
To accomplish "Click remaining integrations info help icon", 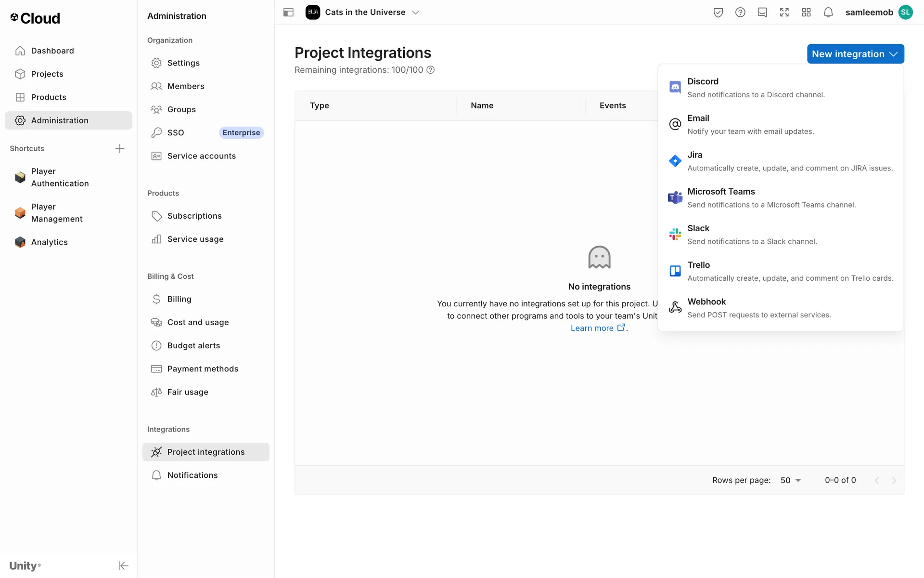I will [431, 70].
